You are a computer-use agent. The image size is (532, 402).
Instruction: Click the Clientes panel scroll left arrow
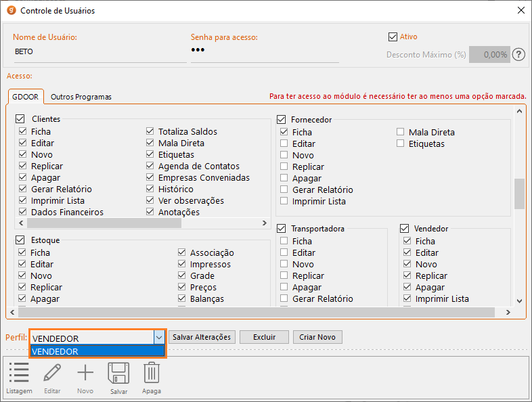pyautogui.click(x=21, y=223)
